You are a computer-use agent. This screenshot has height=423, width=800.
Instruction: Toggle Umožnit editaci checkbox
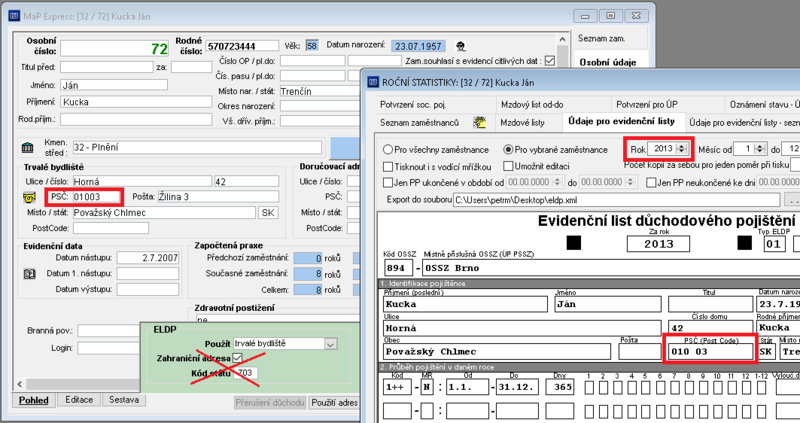tap(508, 166)
